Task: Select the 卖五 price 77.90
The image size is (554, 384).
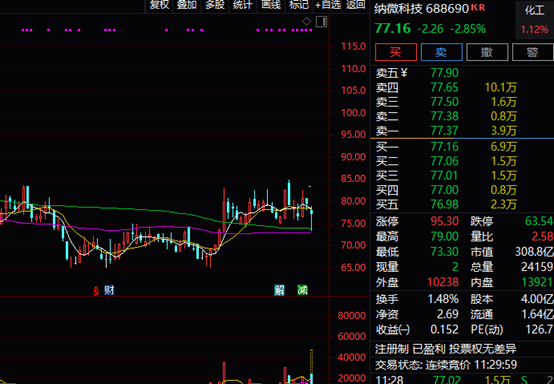Action: [x=444, y=73]
